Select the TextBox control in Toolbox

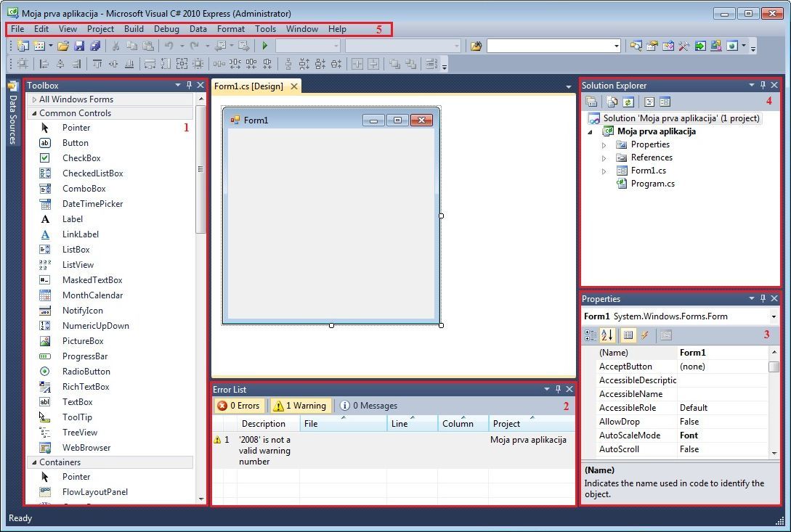click(77, 402)
